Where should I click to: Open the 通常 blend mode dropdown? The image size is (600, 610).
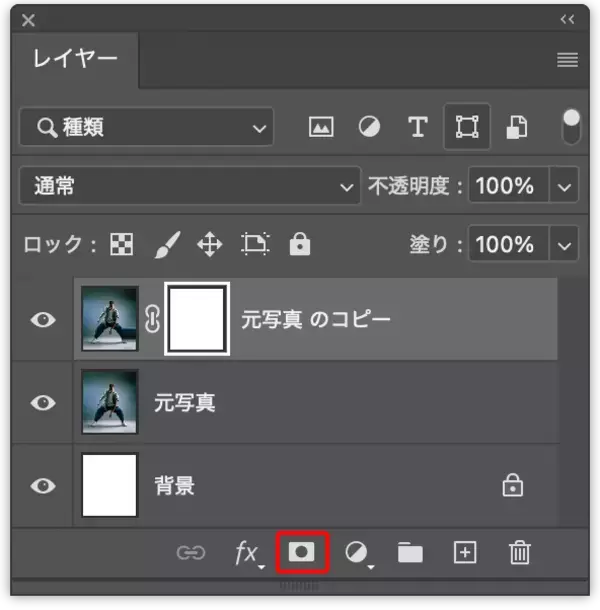point(190,186)
